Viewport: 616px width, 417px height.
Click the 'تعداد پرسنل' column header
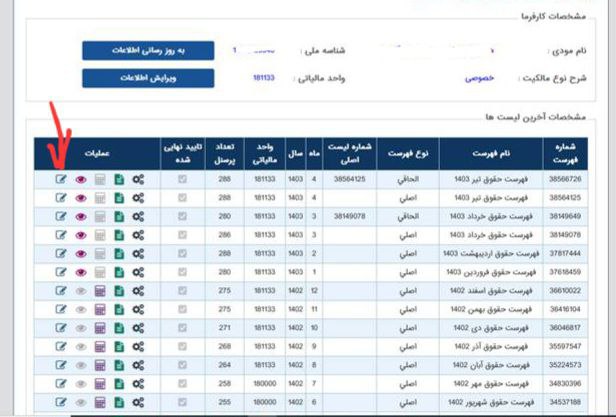coord(224,154)
